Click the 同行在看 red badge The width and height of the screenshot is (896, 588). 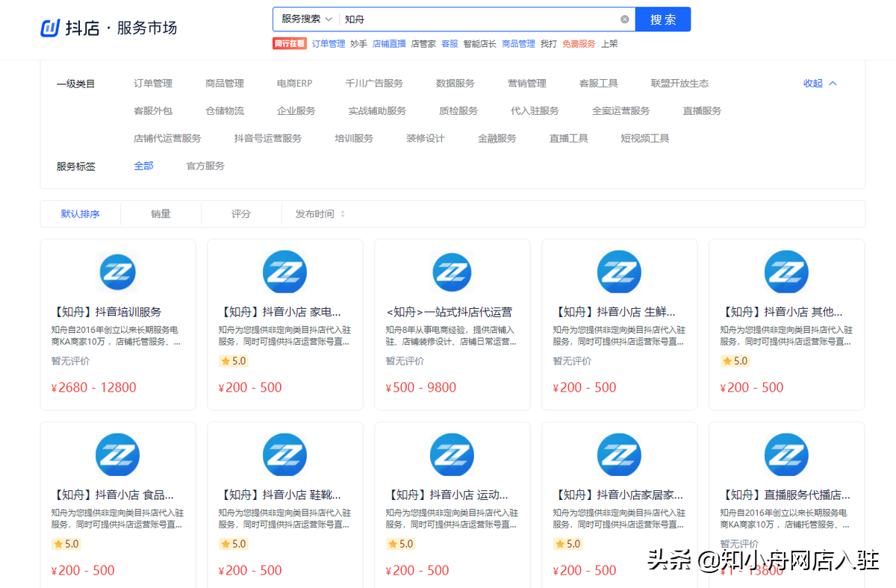coord(290,44)
